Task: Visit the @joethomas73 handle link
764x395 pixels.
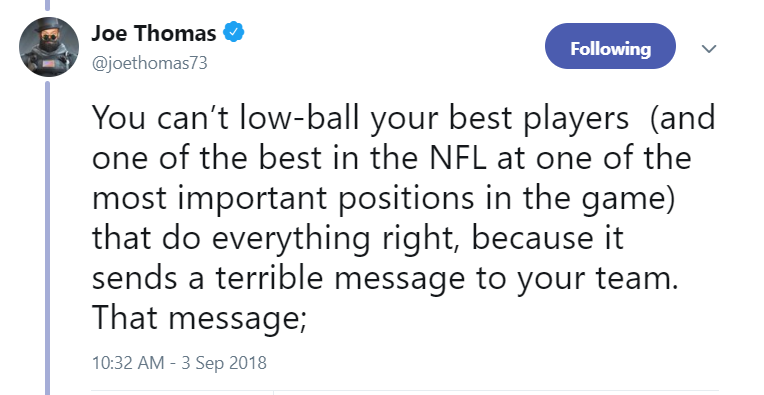Action: (x=150, y=63)
